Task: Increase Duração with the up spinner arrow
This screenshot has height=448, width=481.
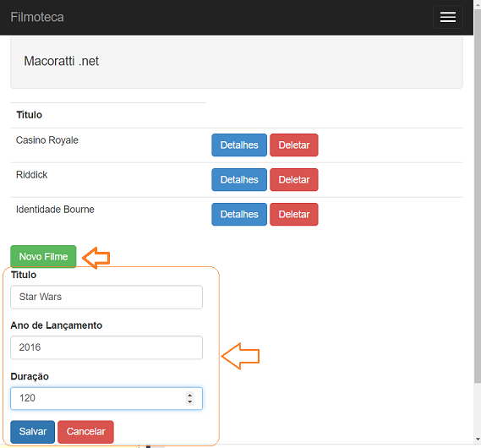Action: click(x=190, y=396)
